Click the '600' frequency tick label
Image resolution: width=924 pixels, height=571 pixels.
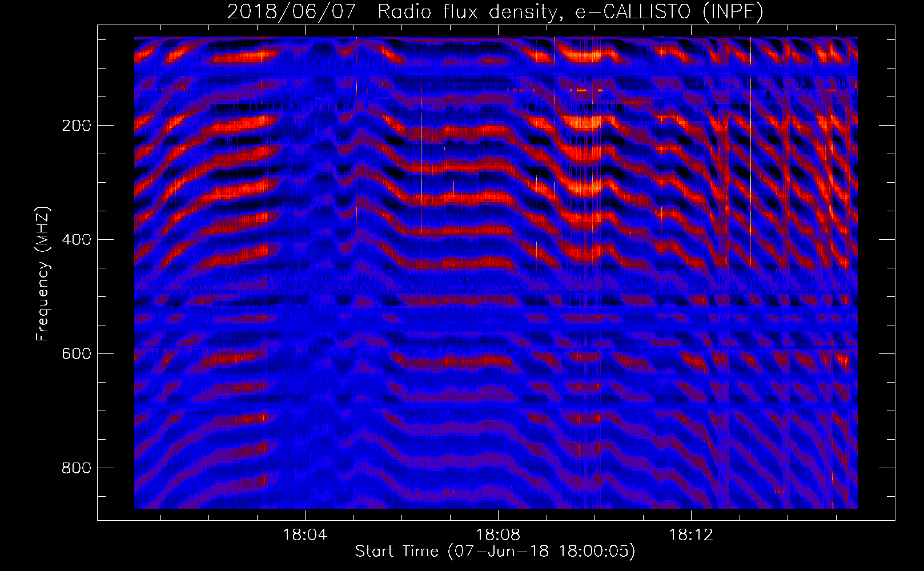click(77, 354)
